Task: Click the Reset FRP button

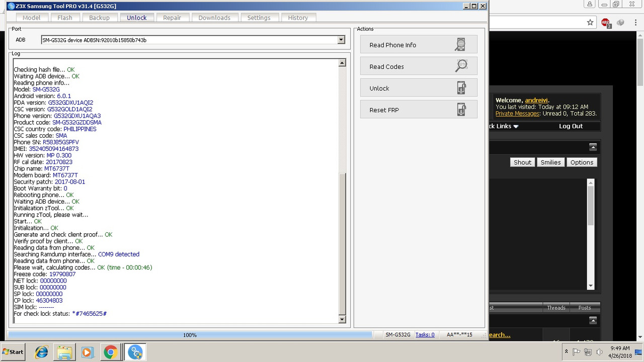Action: [x=419, y=110]
